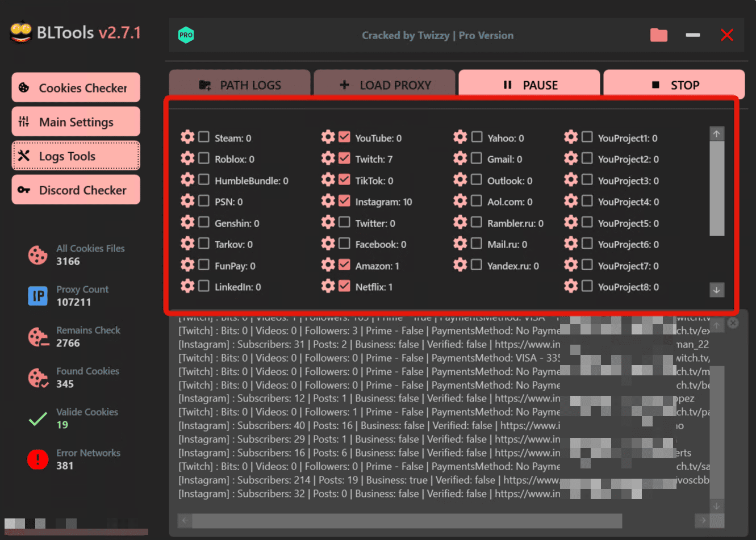Open the gear icon next to Yandex.ru
Image resolution: width=756 pixels, height=540 pixels.
tap(460, 265)
